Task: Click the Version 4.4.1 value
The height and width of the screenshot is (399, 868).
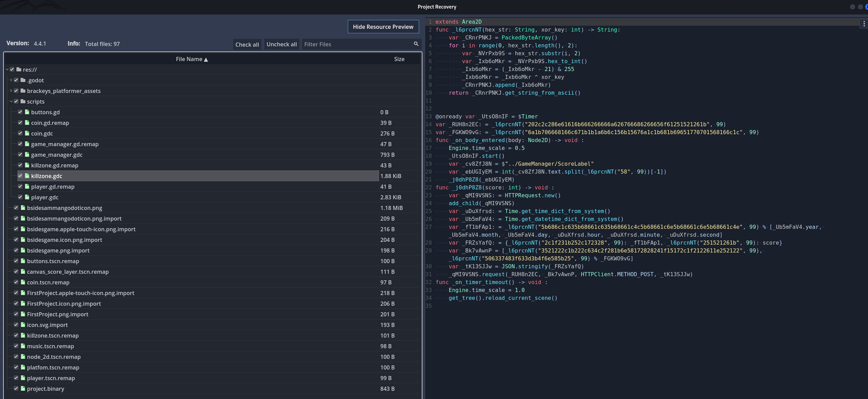Action: point(40,44)
